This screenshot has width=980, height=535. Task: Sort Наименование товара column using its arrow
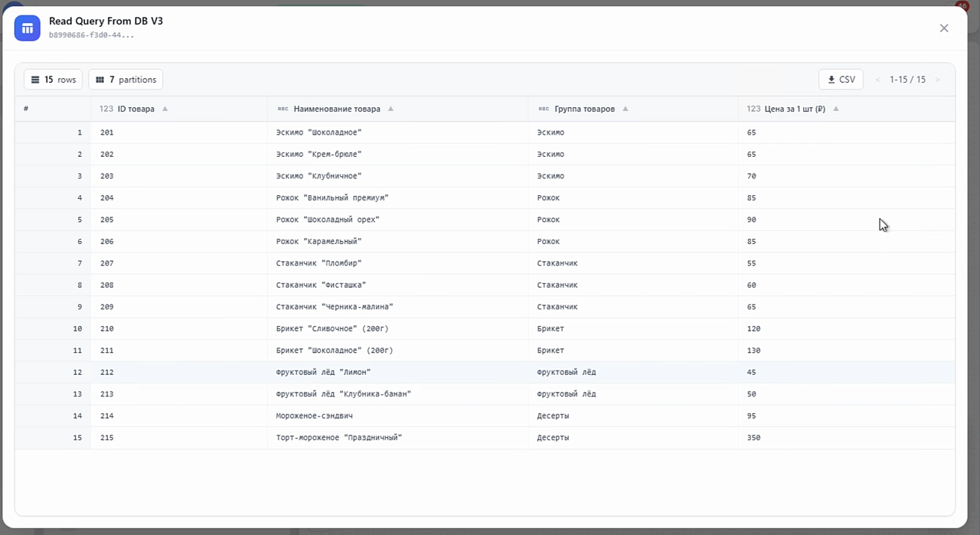tap(390, 109)
